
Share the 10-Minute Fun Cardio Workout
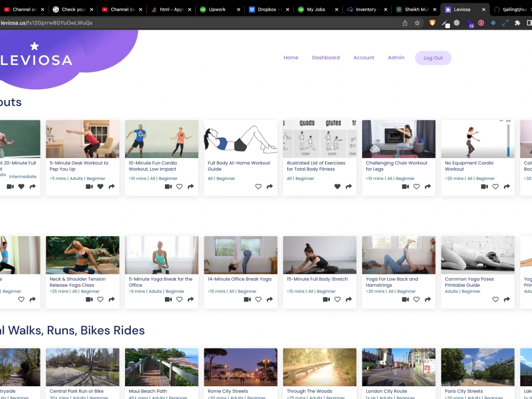(x=190, y=187)
